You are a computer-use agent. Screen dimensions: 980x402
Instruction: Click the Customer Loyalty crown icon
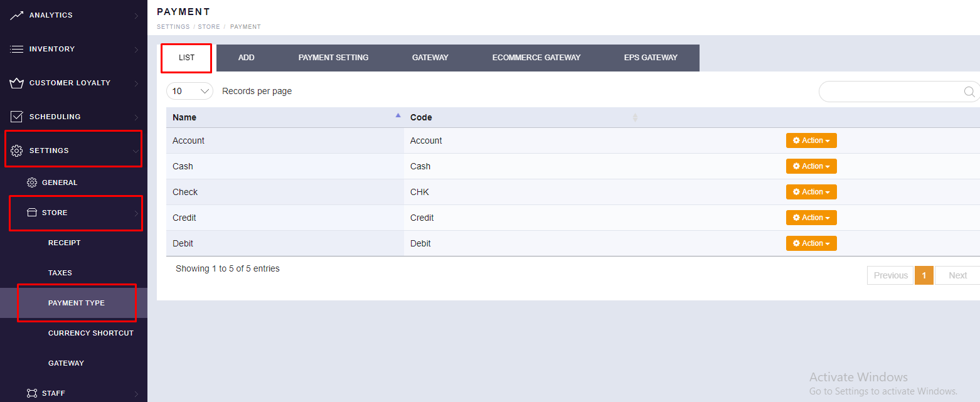(x=17, y=83)
